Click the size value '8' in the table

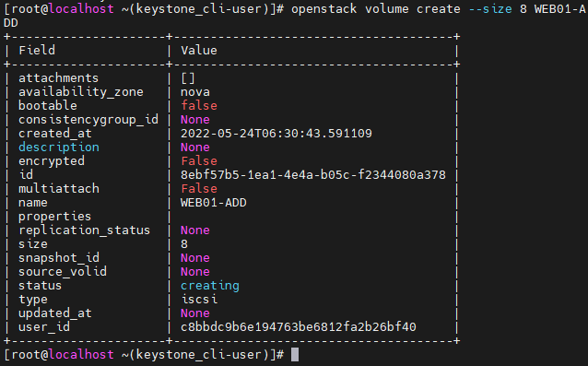(x=184, y=244)
